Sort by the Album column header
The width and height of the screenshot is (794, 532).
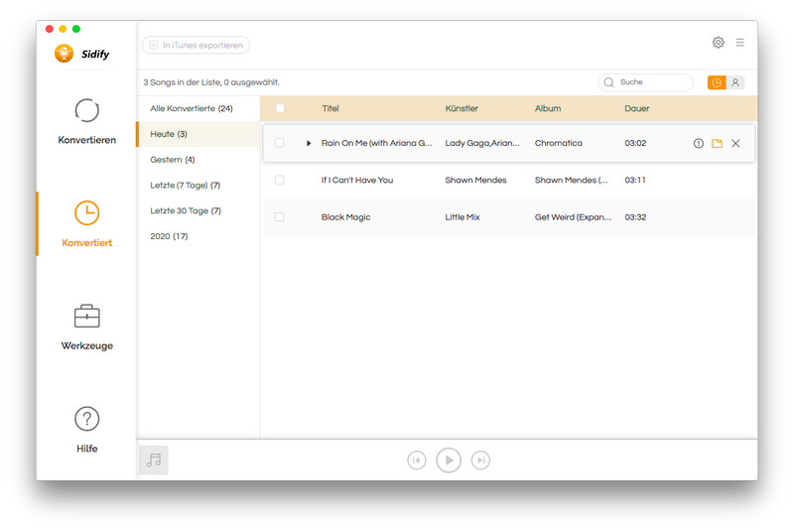tap(548, 108)
